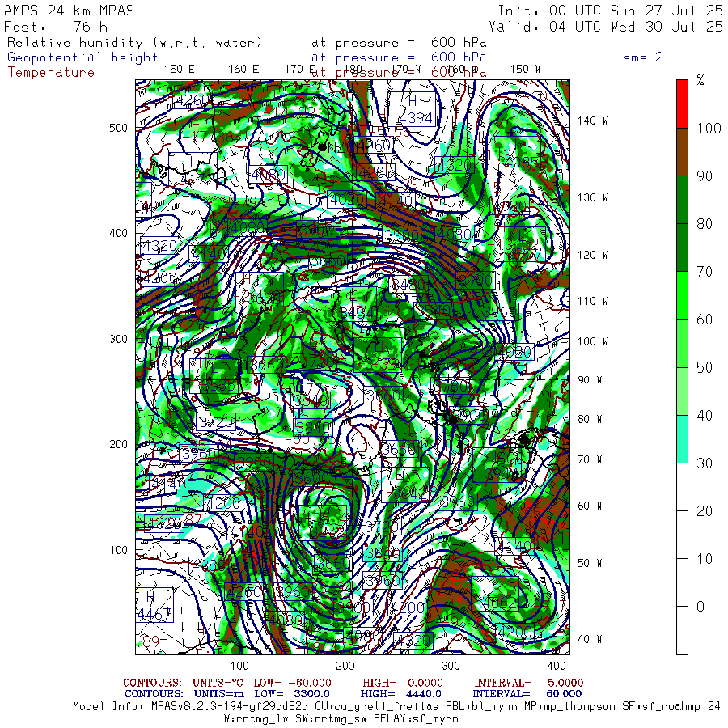Select the 'sm= 2' smoothing text
Screen dimensions: 728x728
[644, 57]
